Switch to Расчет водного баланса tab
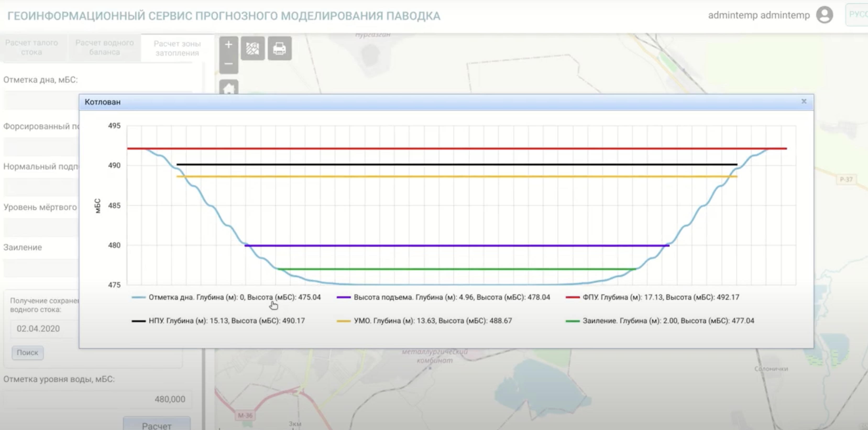This screenshot has height=430, width=868. [x=105, y=47]
